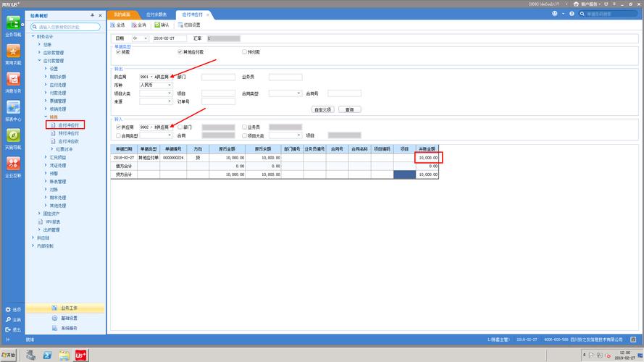644x362 pixels.
Task: Click the help question mark icon
Action: point(572,14)
